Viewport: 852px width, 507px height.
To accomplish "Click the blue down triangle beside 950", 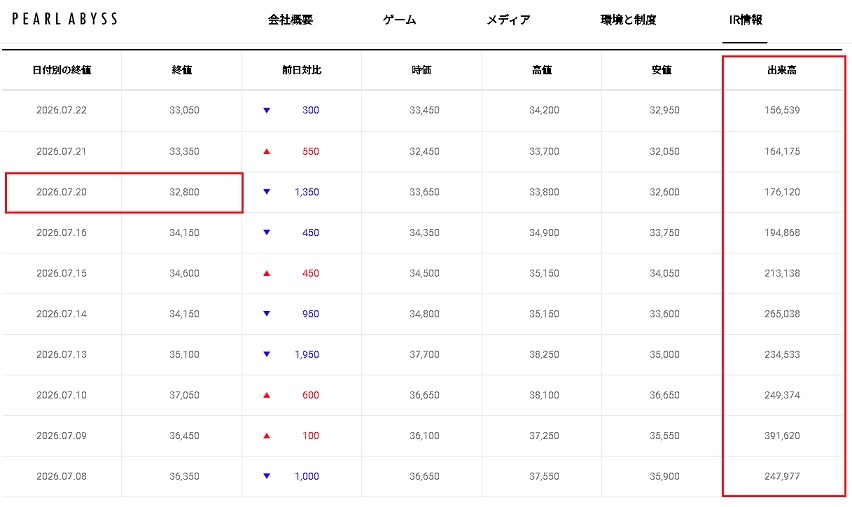I will (267, 314).
